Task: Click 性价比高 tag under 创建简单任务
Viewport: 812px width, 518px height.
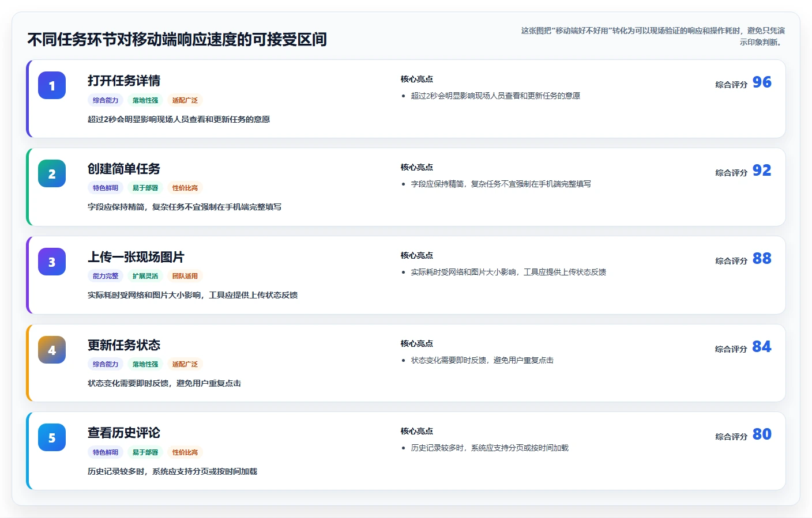Action: (185, 188)
